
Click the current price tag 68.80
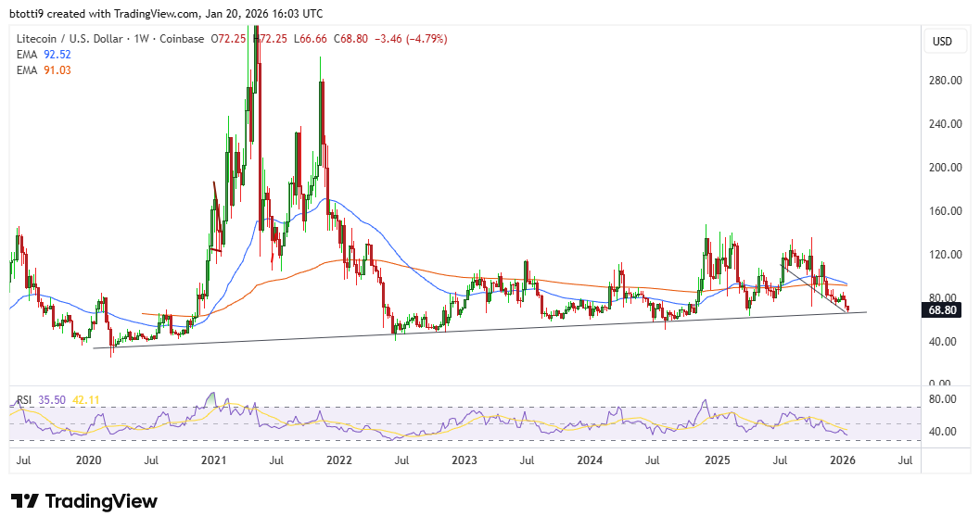pyautogui.click(x=943, y=310)
